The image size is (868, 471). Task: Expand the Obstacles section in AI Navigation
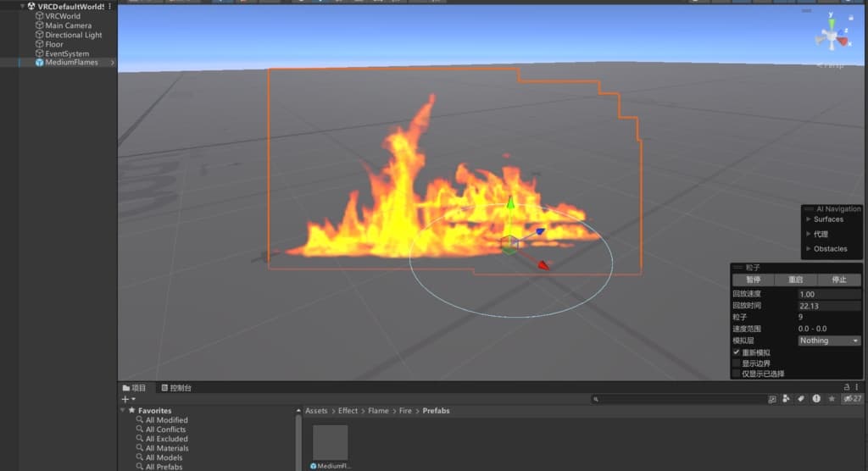pyautogui.click(x=808, y=249)
